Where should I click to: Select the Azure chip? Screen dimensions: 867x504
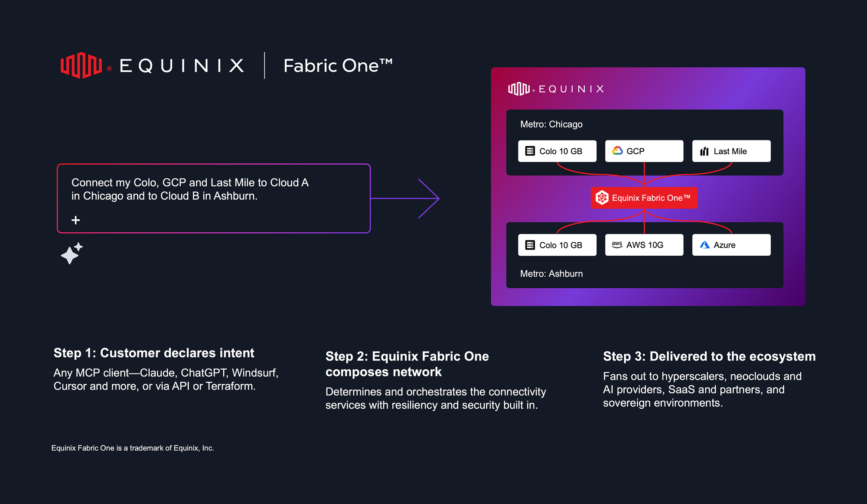pyautogui.click(x=731, y=245)
